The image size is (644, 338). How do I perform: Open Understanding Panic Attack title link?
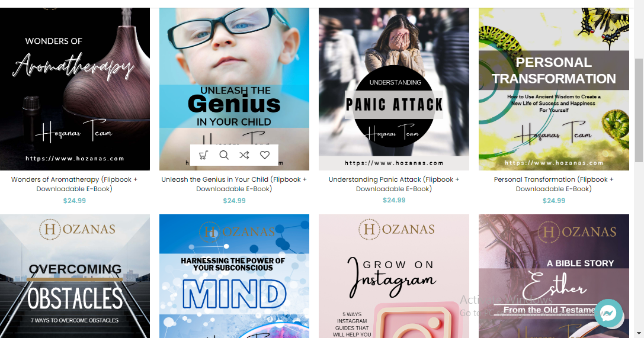click(x=394, y=184)
